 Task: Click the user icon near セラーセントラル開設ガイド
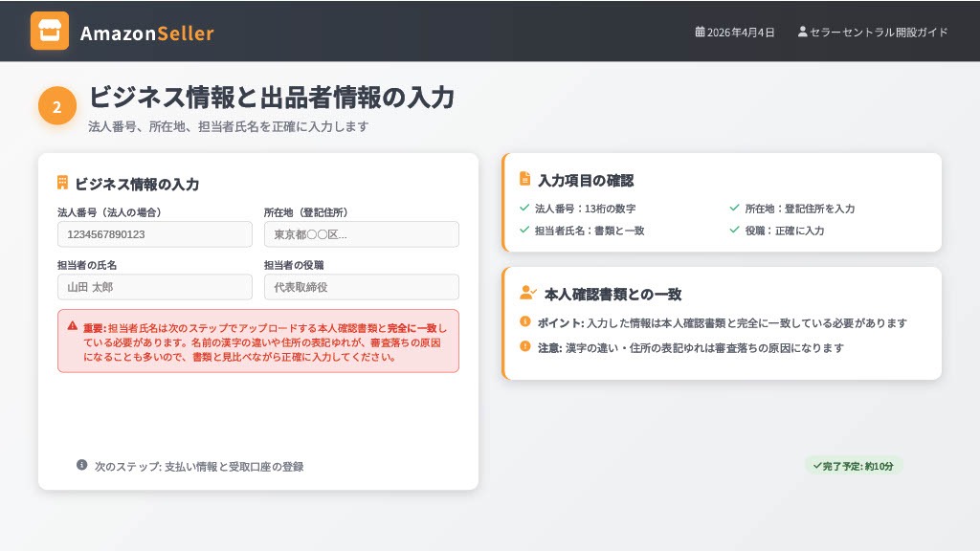coord(802,32)
